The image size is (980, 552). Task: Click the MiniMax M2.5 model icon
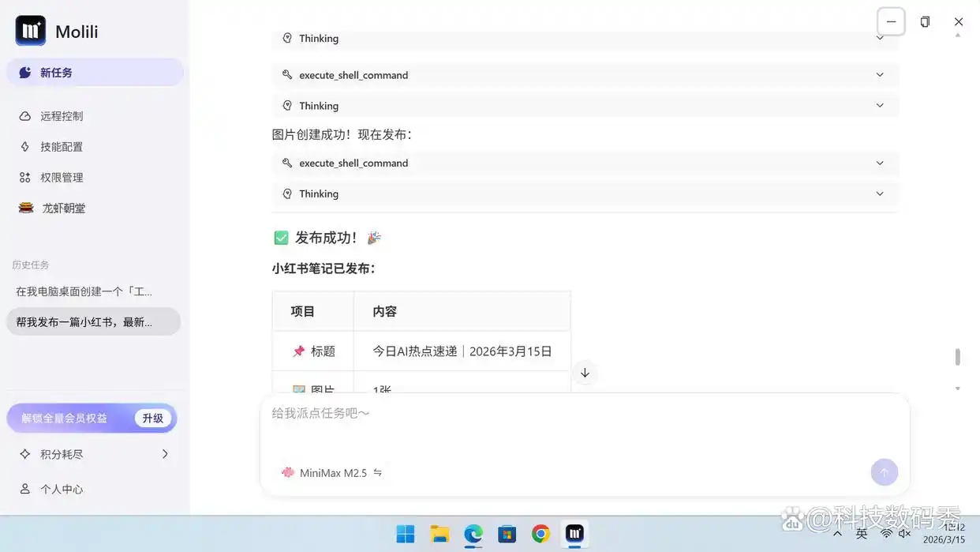(289, 472)
